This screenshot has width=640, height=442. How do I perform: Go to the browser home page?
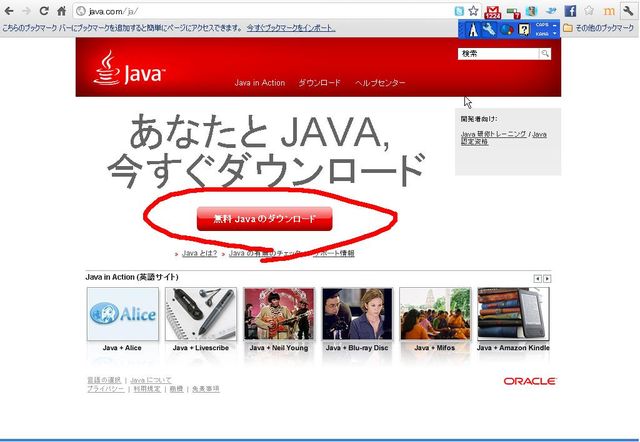(62, 10)
